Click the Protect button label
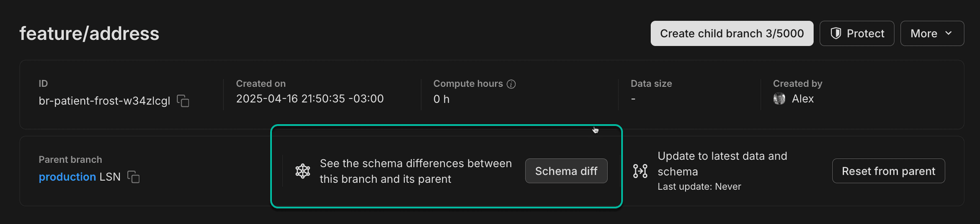The image size is (980, 224). pos(865,34)
